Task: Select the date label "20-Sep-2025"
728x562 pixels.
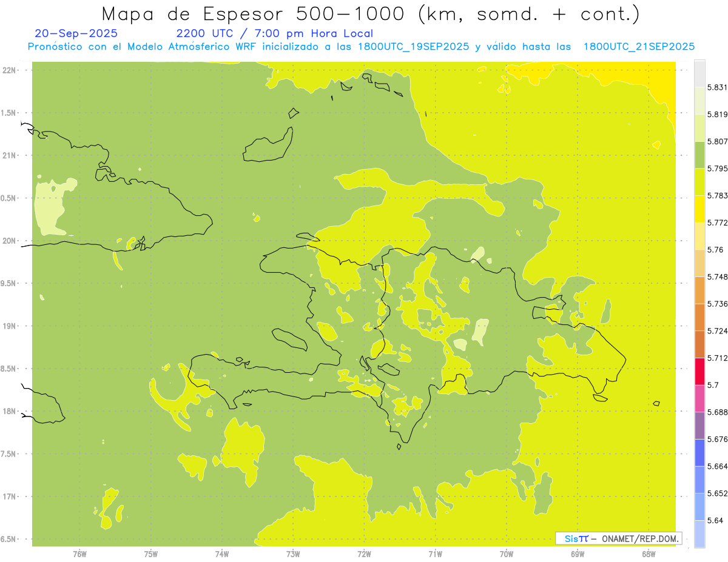Action: [76, 33]
